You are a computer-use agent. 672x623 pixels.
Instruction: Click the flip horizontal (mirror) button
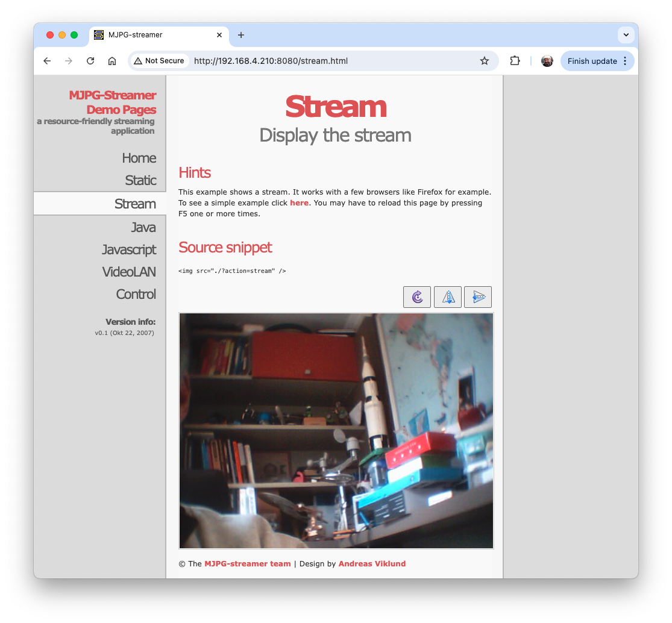point(448,297)
